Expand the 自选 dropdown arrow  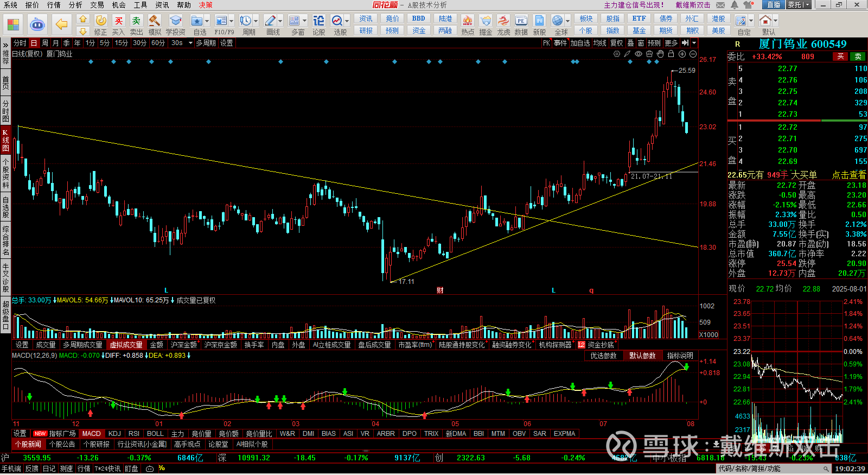click(x=207, y=21)
